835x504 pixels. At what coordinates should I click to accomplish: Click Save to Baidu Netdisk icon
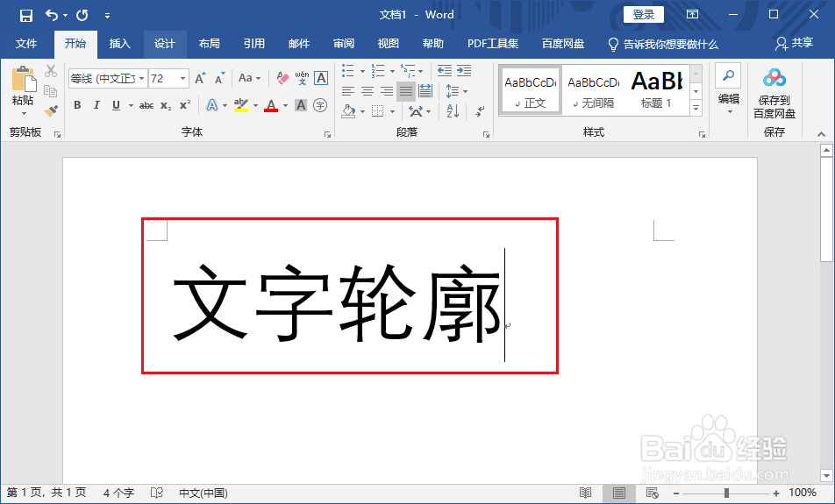(x=774, y=79)
